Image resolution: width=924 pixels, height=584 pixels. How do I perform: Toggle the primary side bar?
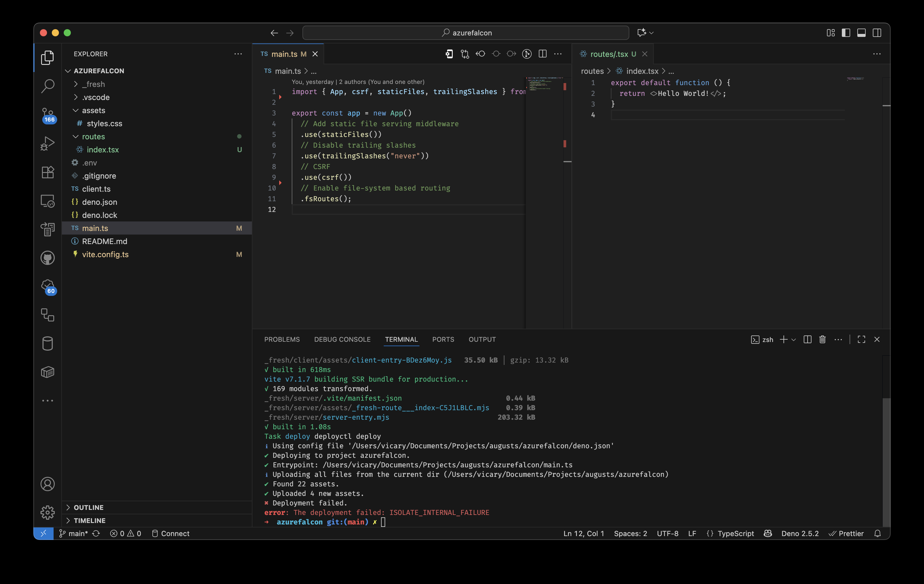pos(846,33)
